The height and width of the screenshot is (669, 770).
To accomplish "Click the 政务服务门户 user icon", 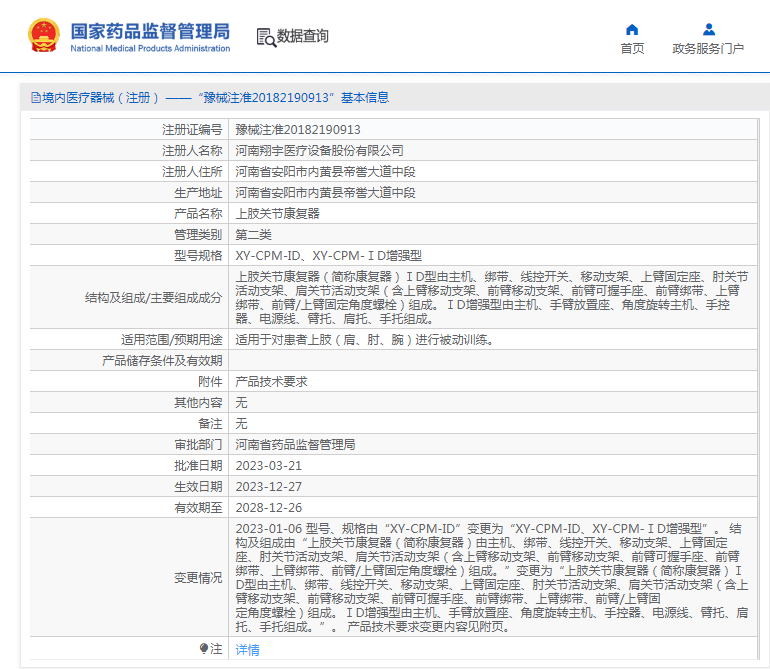I will tap(709, 30).
